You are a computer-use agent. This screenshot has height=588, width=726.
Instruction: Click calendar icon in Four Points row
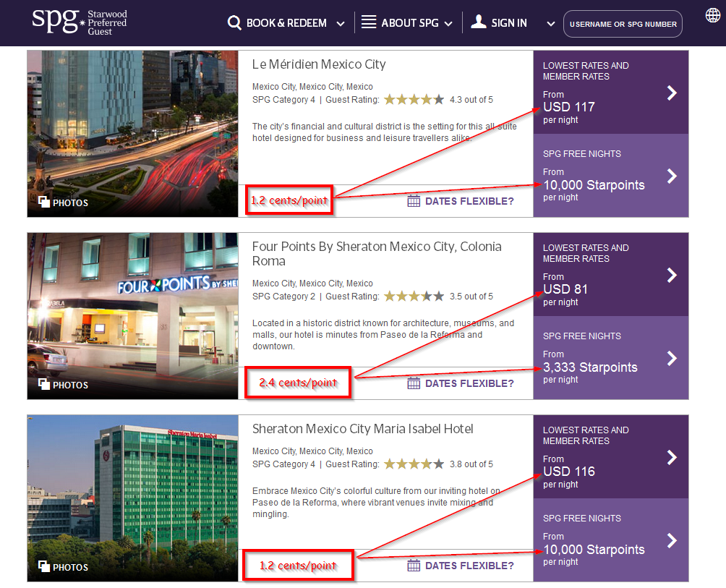pyautogui.click(x=414, y=383)
